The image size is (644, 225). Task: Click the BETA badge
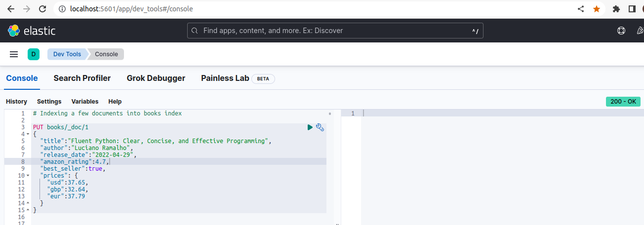pyautogui.click(x=263, y=78)
